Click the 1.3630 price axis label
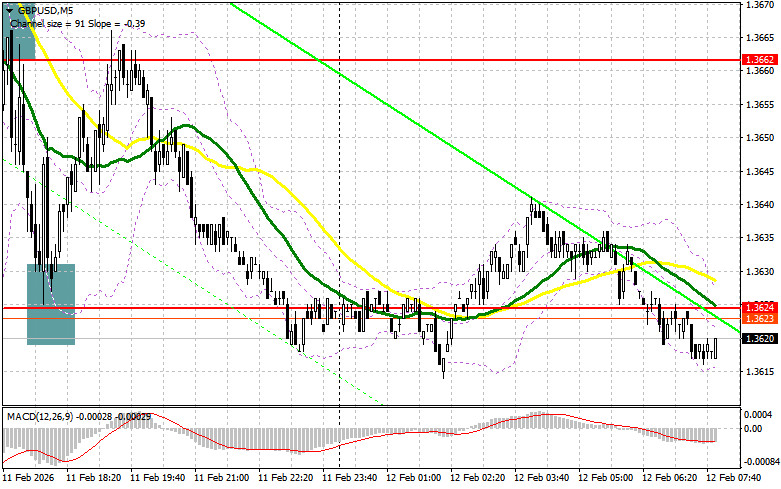Viewport: 781px width, 489px height. (760, 272)
